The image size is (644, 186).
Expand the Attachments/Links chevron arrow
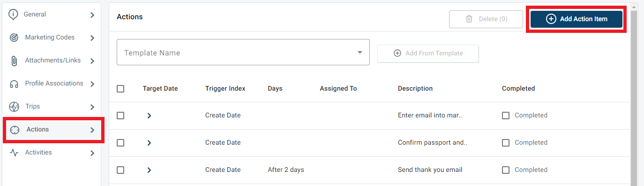pyautogui.click(x=92, y=61)
